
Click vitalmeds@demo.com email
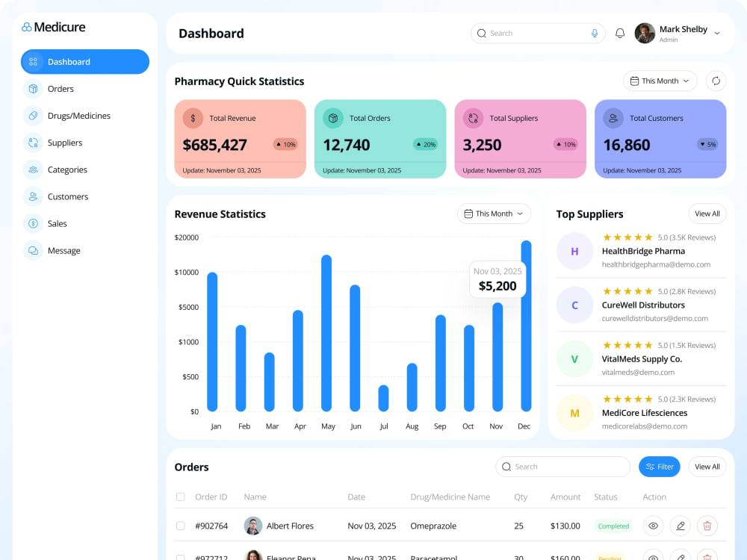coord(638,373)
